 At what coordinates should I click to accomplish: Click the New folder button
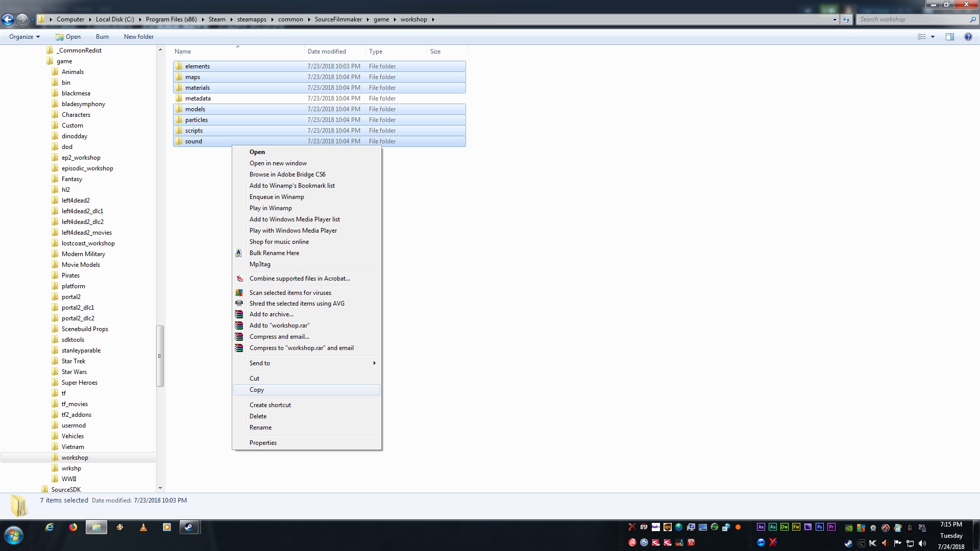tap(138, 37)
